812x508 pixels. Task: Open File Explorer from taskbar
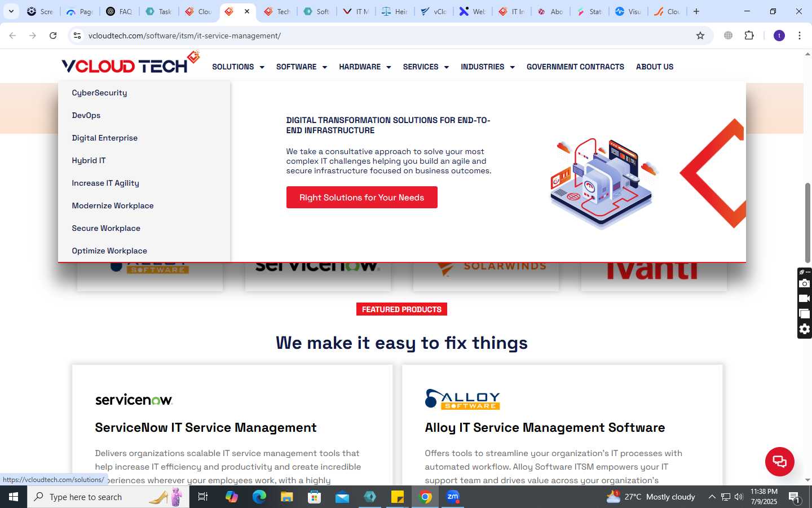(287, 497)
